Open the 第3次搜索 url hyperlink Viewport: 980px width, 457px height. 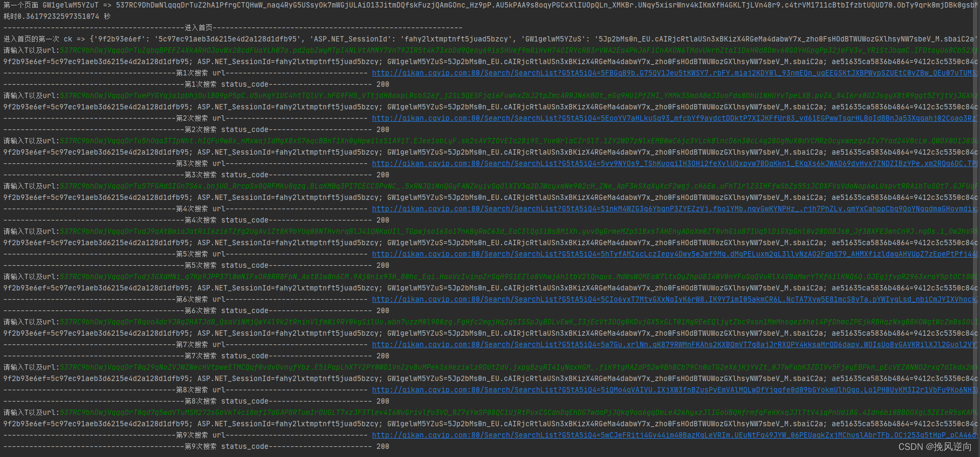coord(674,164)
